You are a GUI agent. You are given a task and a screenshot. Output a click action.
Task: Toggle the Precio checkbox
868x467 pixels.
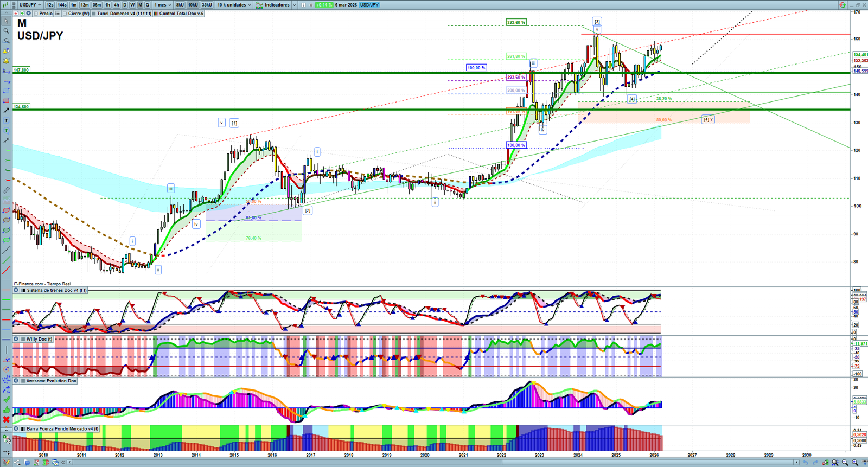[x=36, y=14]
